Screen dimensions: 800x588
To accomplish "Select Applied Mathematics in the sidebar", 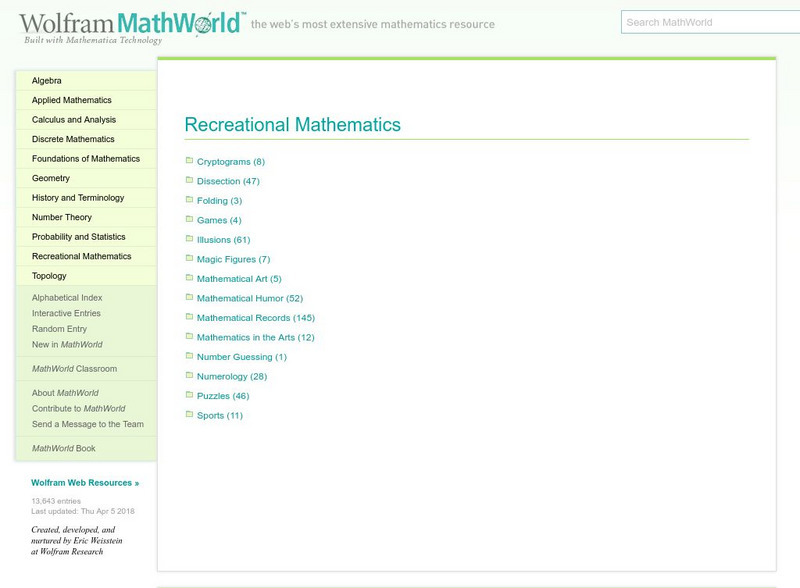I will tap(86, 100).
